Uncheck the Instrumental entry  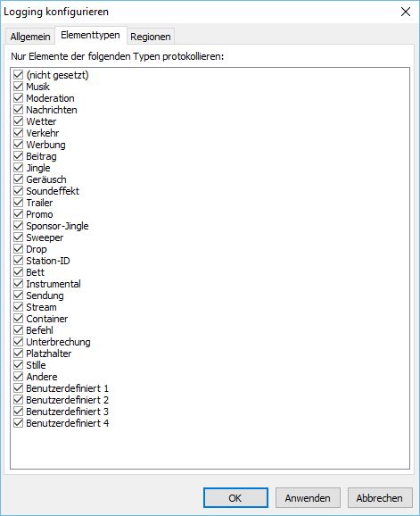pos(19,284)
